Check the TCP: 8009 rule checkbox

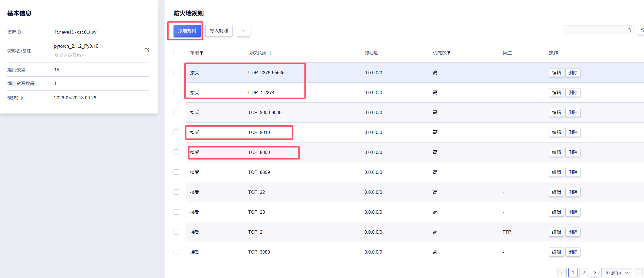point(176,172)
